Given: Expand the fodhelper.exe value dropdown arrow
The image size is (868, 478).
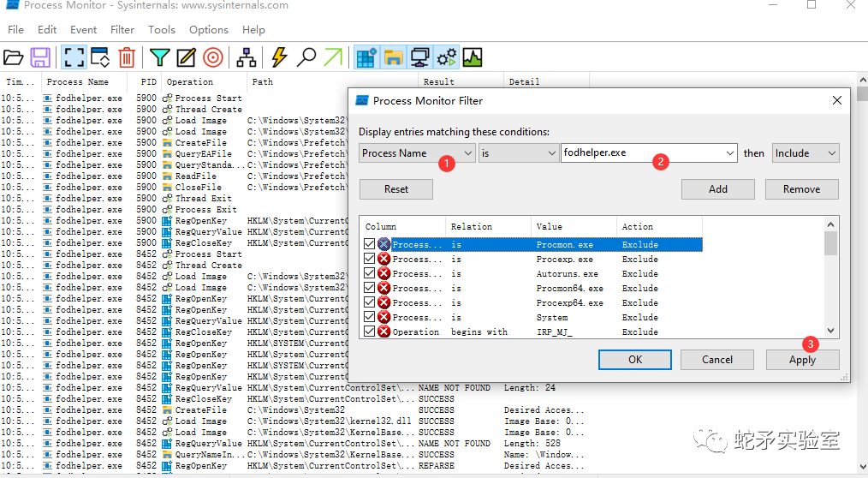Looking at the screenshot, I should 729,153.
